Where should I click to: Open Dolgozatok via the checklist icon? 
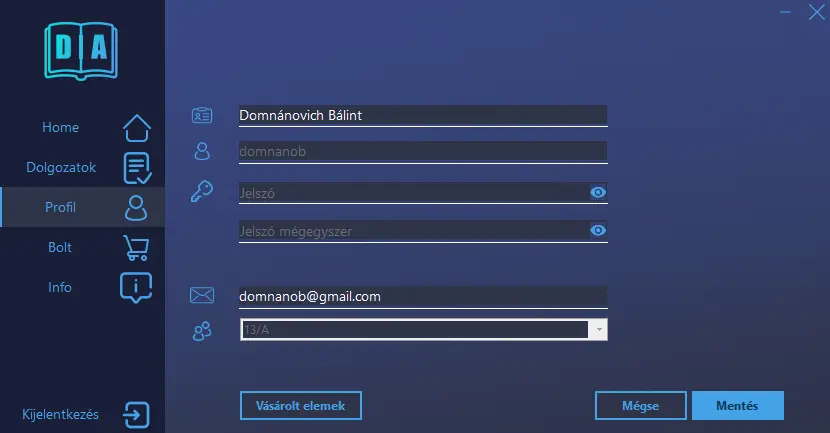coord(136,168)
